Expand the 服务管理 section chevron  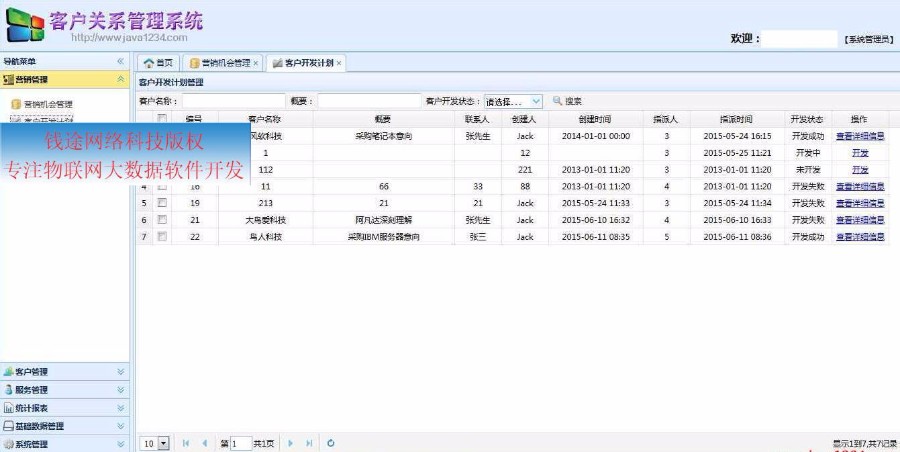point(121,389)
